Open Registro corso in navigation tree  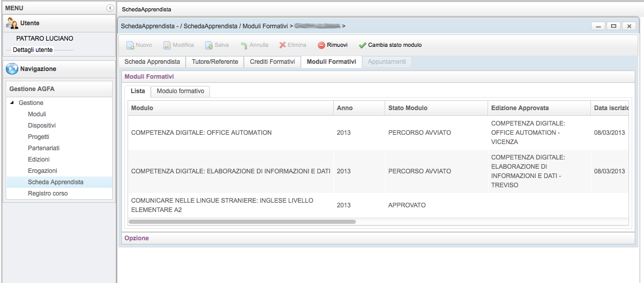[x=47, y=193]
